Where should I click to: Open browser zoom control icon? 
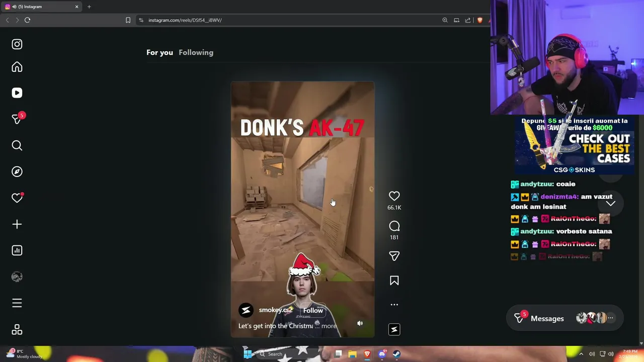tap(445, 20)
